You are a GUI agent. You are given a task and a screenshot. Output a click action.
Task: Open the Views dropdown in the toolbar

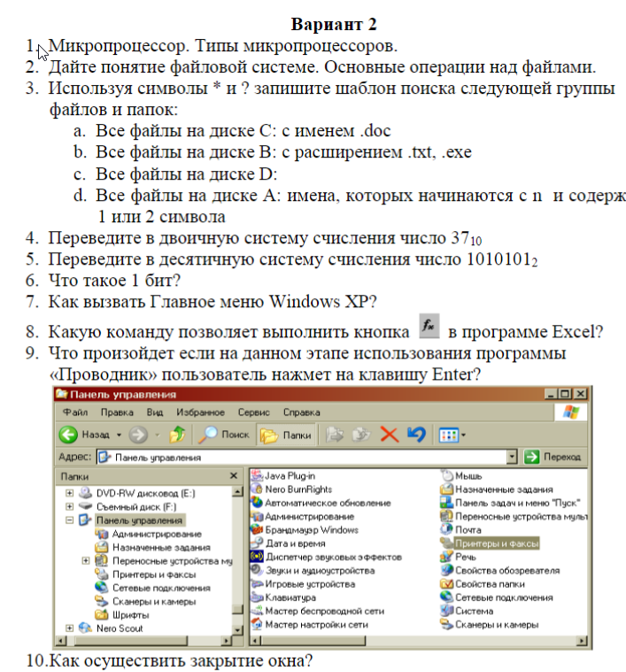coord(452,435)
